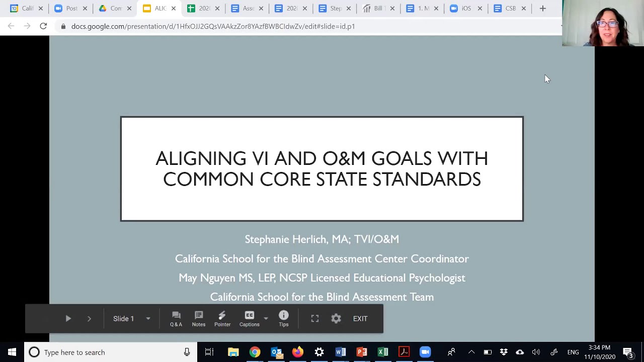644x362 pixels.
Task: Open PowerPoint from taskbar
Action: point(362,352)
